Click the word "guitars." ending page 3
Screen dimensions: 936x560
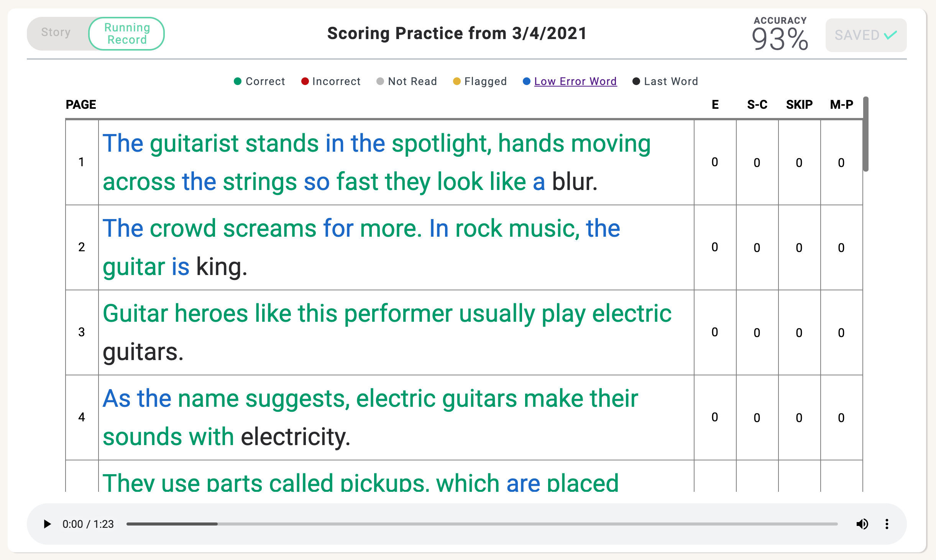pyautogui.click(x=143, y=352)
